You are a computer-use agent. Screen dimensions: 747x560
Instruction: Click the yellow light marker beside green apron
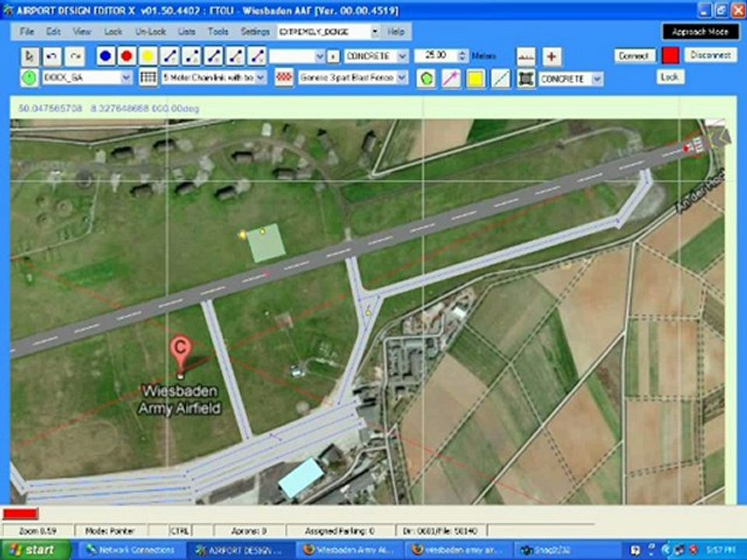pos(243,234)
